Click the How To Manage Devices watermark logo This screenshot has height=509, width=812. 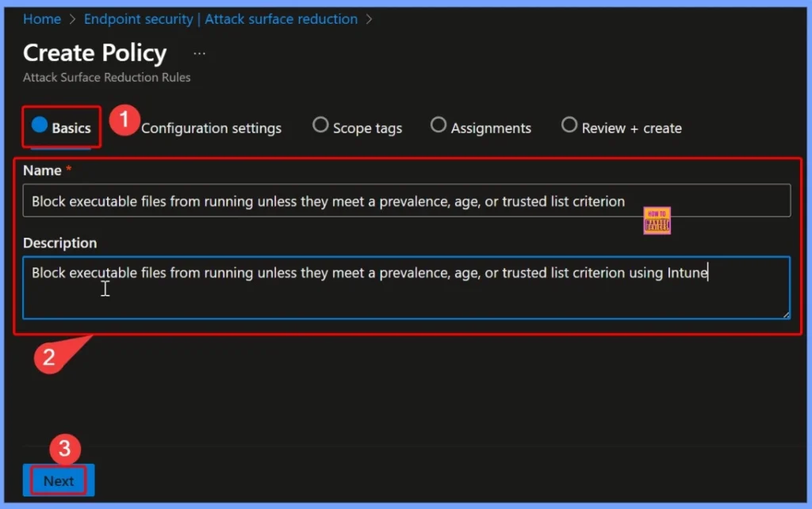point(657,221)
